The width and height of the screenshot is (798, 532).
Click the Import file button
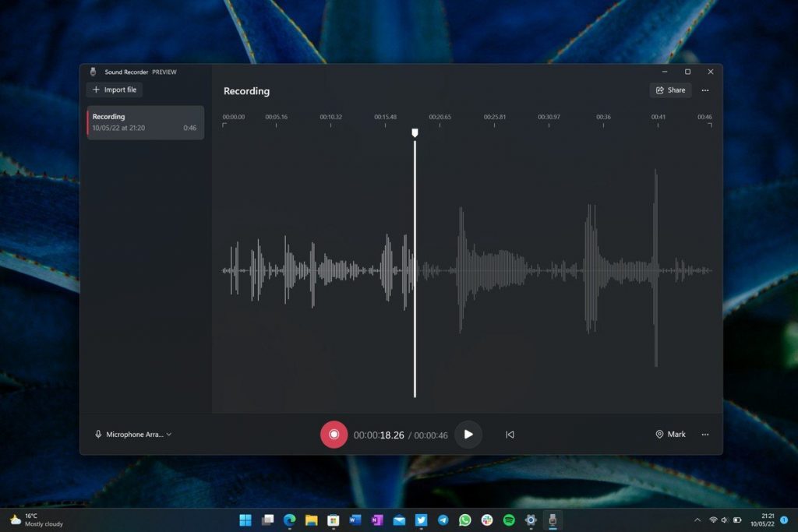tap(114, 90)
